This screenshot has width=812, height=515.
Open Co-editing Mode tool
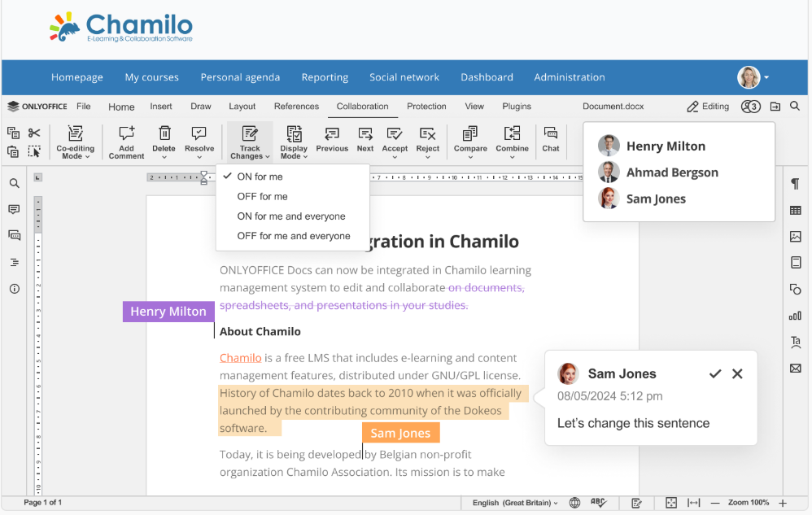76,142
